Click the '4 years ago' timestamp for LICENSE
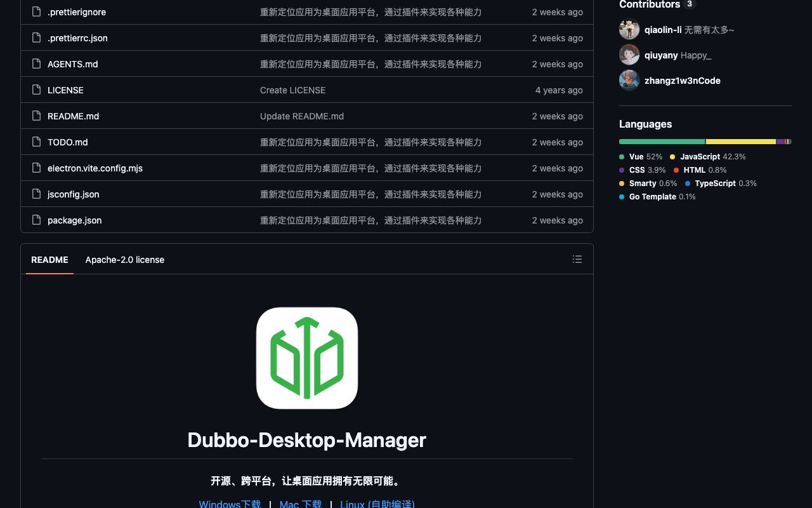The image size is (812, 508). (x=559, y=90)
